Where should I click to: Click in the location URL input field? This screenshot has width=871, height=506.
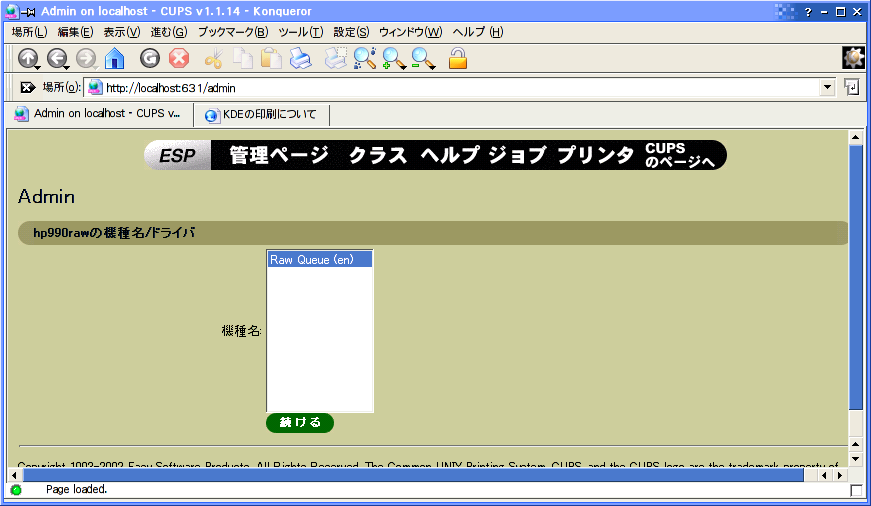450,87
